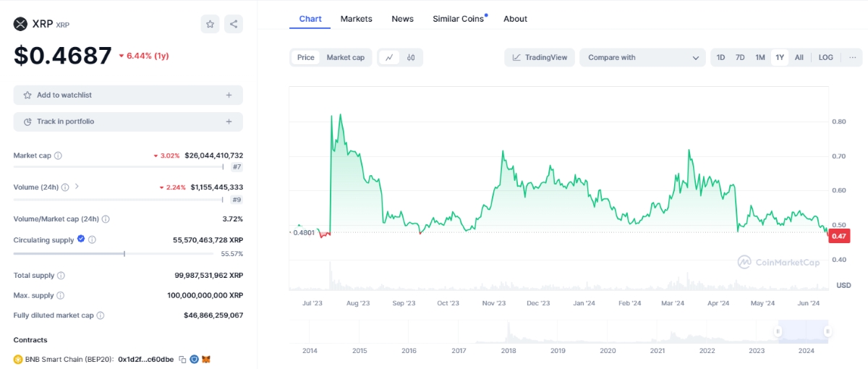Viewport: 868px width, 369px height.
Task: Expand the Add to watchlist plus
Action: (x=229, y=95)
